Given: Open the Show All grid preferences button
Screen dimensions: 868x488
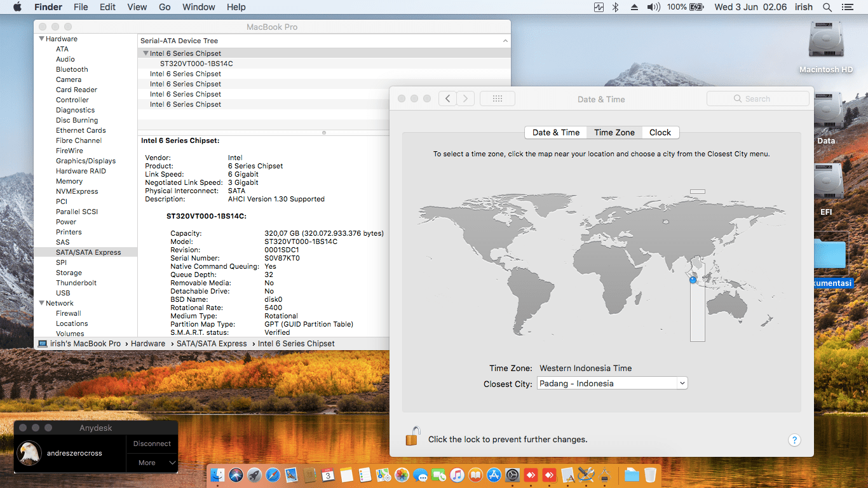Looking at the screenshot, I should (497, 98).
